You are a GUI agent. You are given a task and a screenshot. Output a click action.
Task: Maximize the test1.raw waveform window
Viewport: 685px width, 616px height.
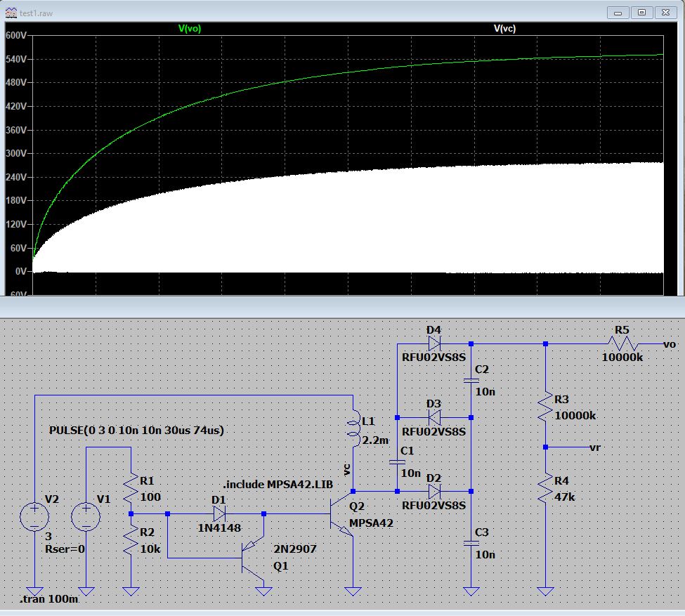point(641,13)
